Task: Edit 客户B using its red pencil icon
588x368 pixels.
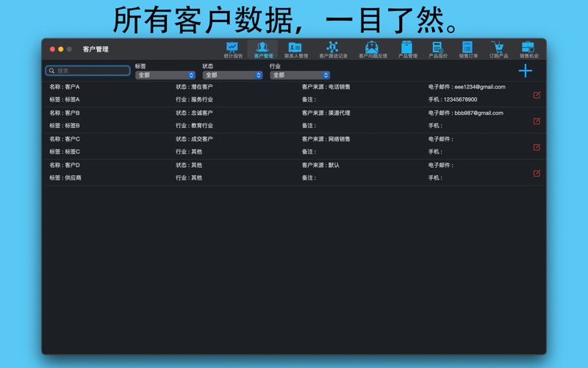Action: point(537,121)
